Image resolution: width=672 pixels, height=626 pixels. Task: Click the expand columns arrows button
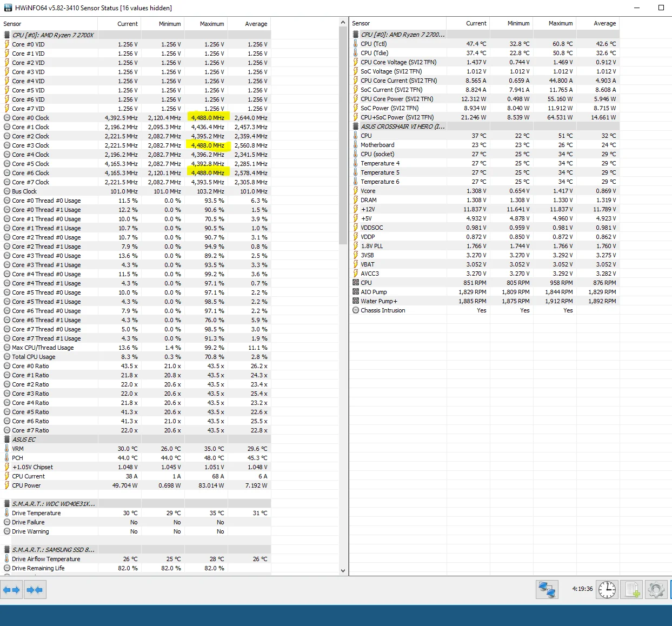pyautogui.click(x=11, y=589)
